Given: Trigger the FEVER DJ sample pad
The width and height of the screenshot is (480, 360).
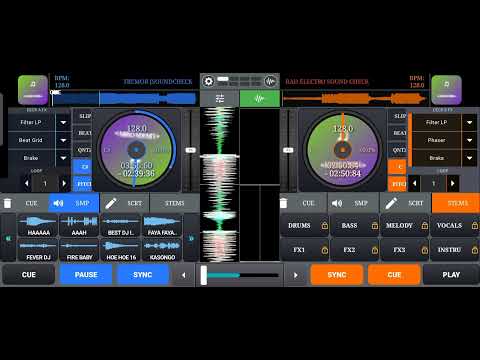Looking at the screenshot, I should click(38, 250).
